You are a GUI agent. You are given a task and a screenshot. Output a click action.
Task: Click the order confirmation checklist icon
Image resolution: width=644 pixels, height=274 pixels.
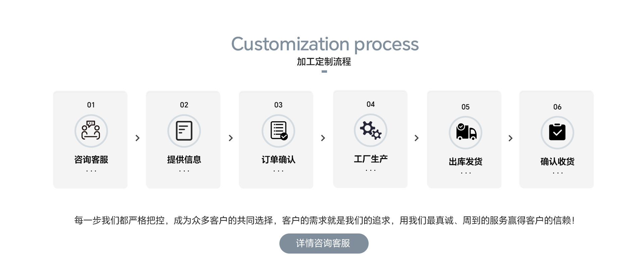point(278,131)
